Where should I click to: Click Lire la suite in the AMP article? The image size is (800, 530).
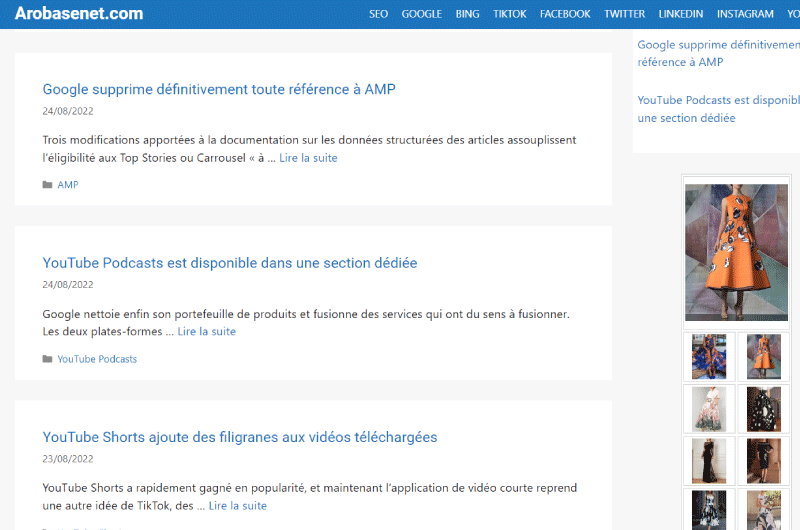[308, 158]
